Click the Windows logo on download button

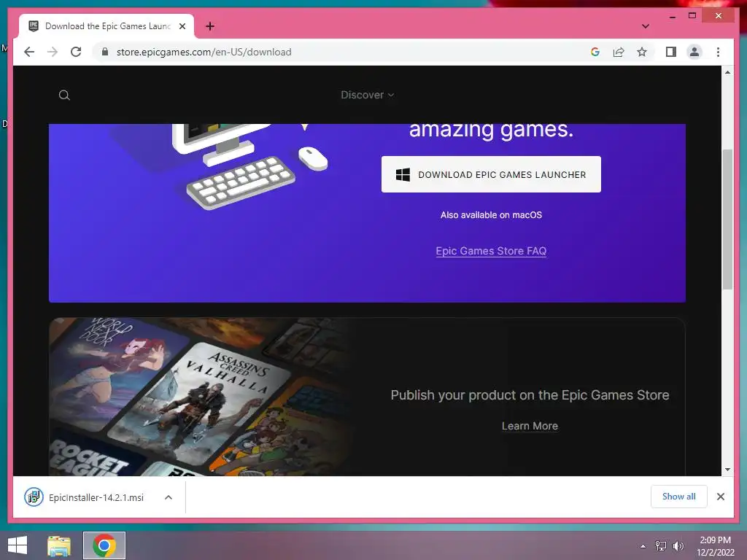(x=403, y=174)
